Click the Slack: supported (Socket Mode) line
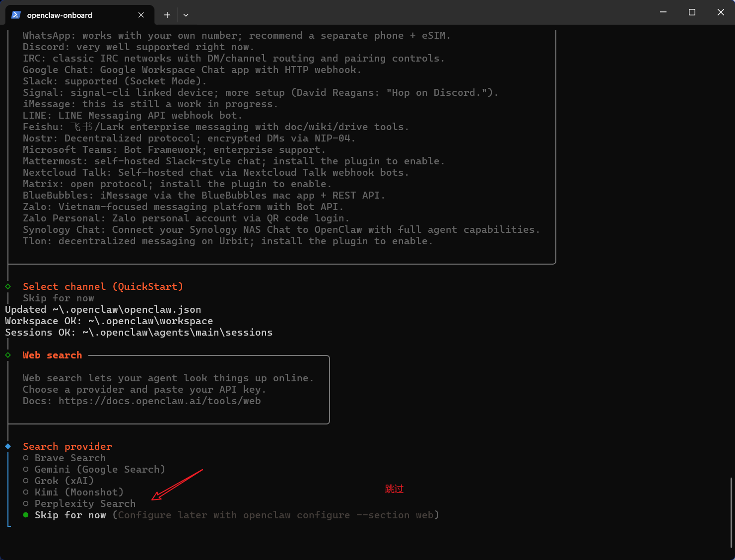735x560 pixels. pos(115,81)
